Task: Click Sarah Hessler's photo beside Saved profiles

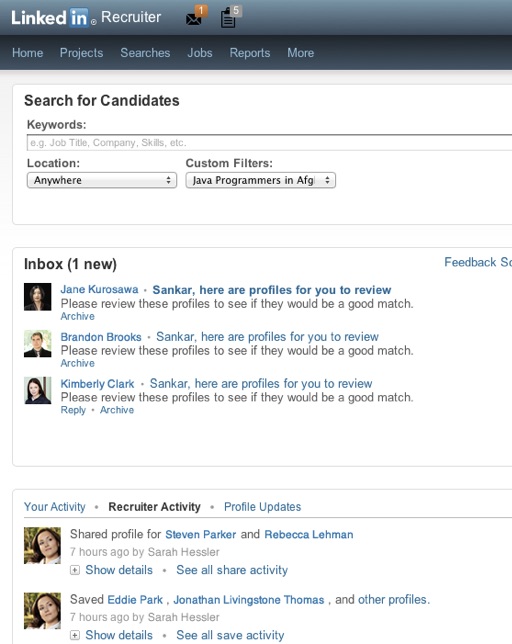Action: tap(42, 611)
